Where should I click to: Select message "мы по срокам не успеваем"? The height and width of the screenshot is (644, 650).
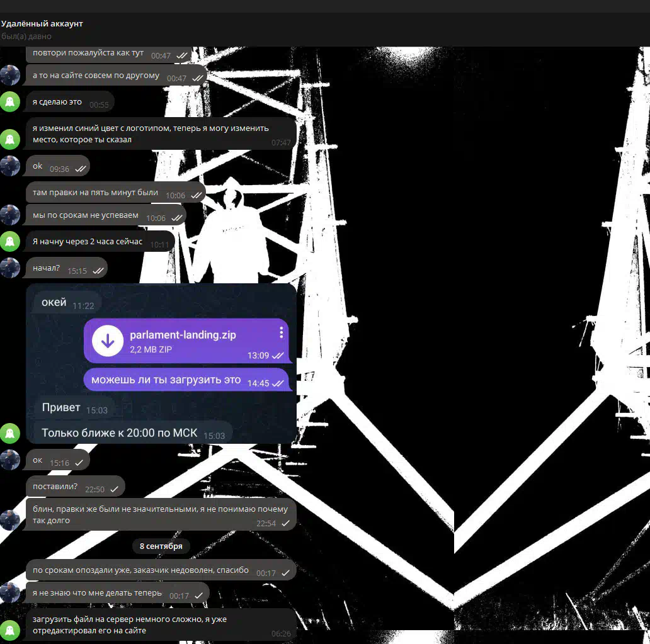coord(106,215)
